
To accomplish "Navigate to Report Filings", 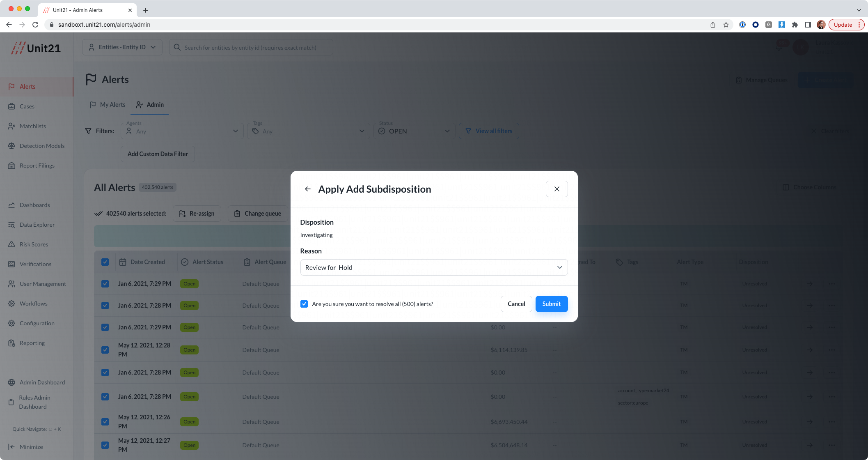I will 37,165.
